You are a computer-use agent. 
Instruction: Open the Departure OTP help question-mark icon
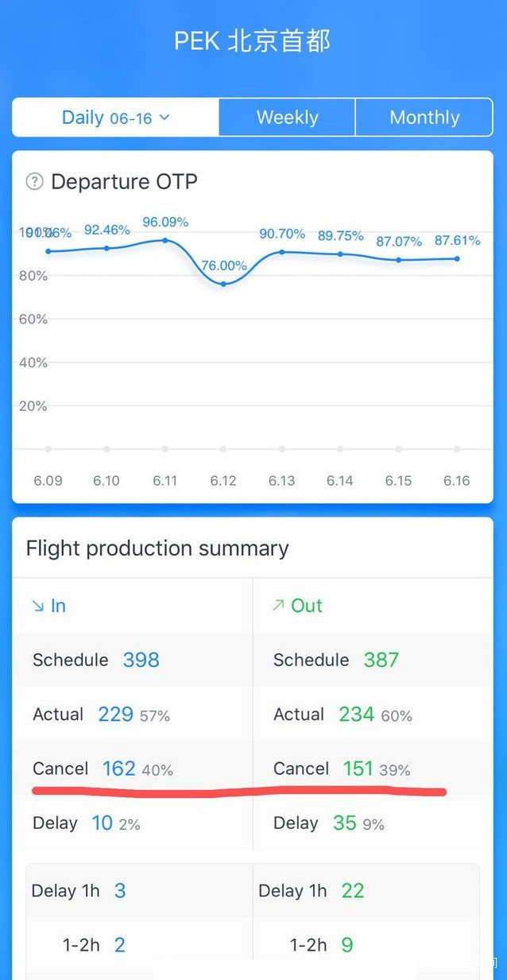34,182
